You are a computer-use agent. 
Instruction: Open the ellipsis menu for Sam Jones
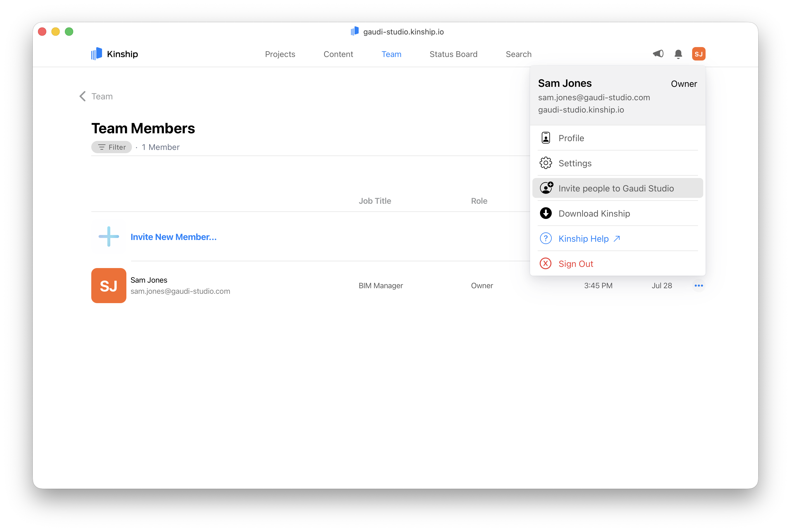click(699, 285)
